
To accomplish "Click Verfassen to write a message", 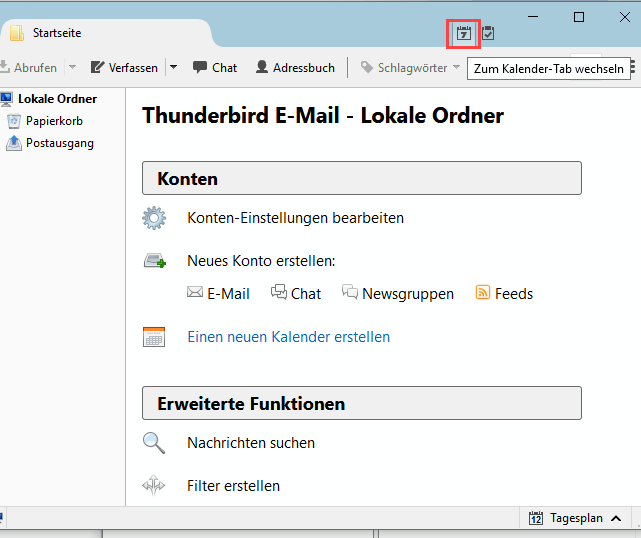I will (x=124, y=67).
